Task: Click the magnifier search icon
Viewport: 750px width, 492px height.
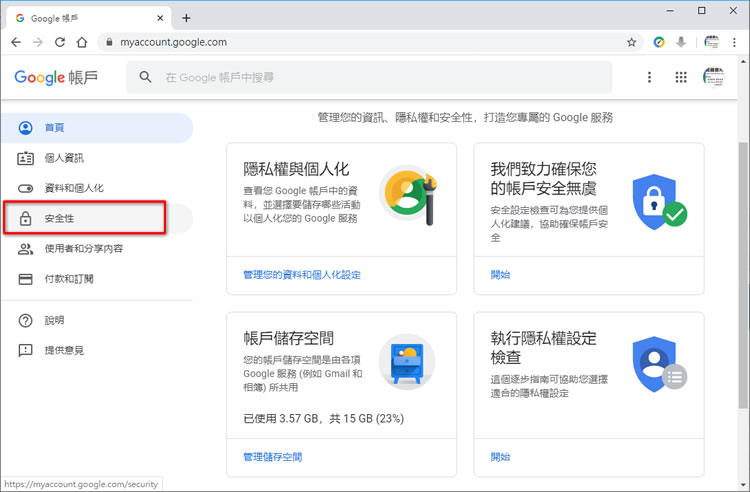Action: tap(145, 77)
